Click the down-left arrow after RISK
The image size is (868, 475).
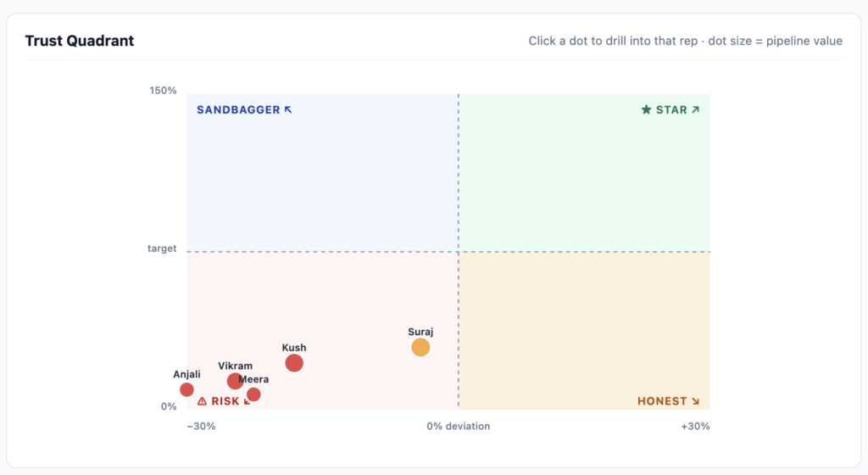click(247, 401)
